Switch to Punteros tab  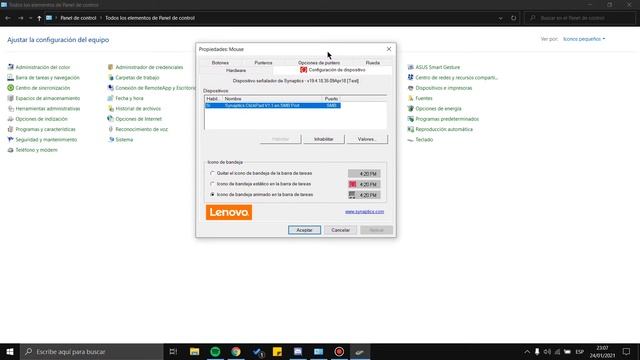263,63
